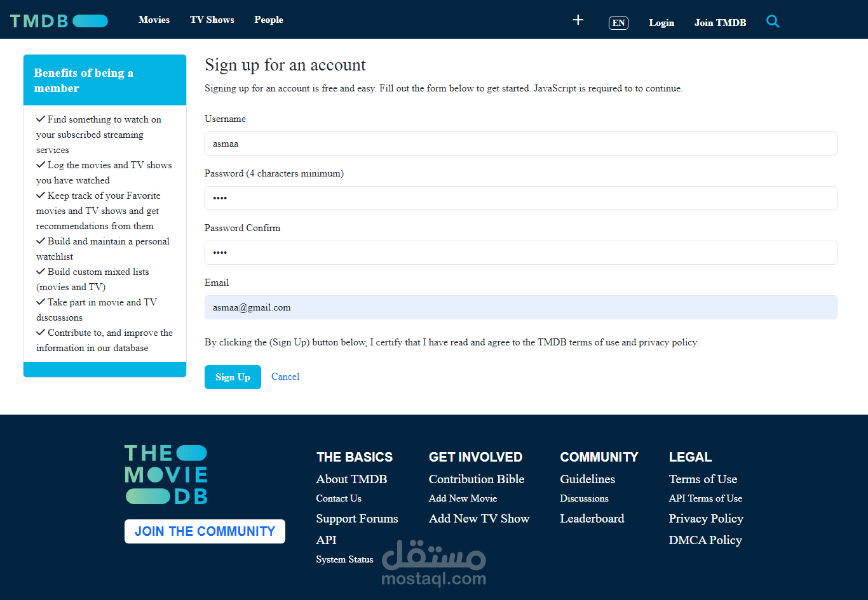The width and height of the screenshot is (868, 600).
Task: Click COMMUNITY footer heading
Action: 599,457
